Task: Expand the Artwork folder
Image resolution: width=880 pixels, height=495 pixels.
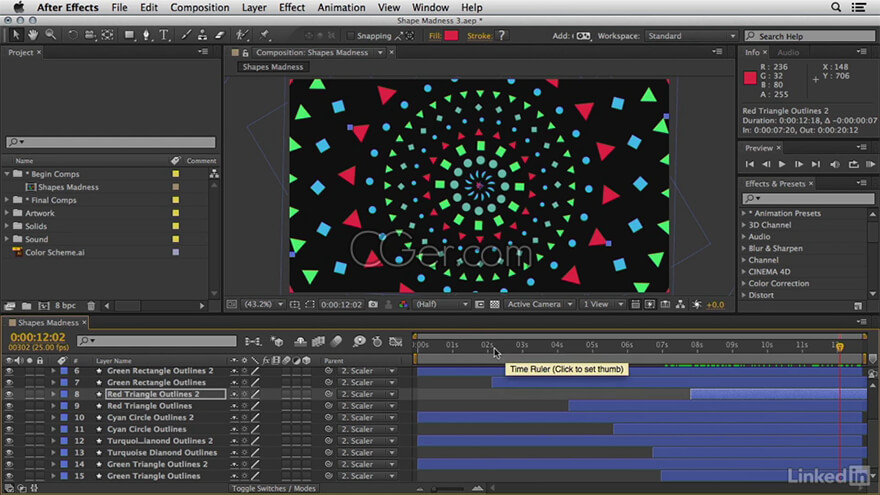Action: coord(7,213)
